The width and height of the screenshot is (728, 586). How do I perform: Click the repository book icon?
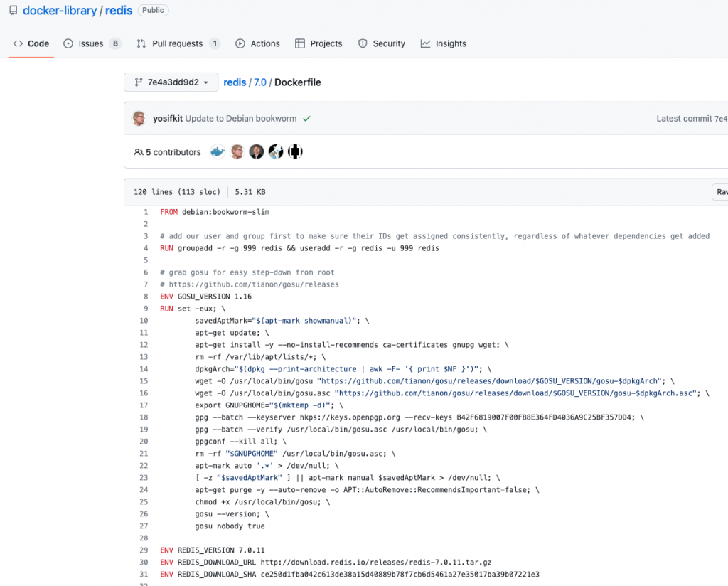pos(13,10)
